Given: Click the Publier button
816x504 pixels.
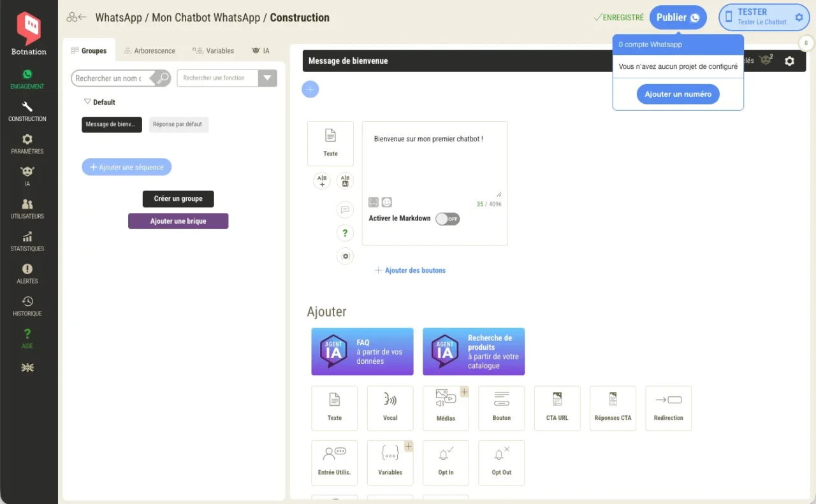Looking at the screenshot, I should (678, 18).
